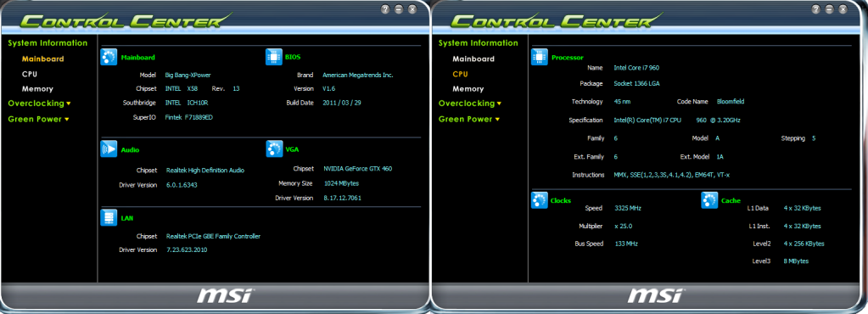The image size is (868, 314).
Task: Click package value 'Socket 1366 LGA'
Action: pos(636,84)
